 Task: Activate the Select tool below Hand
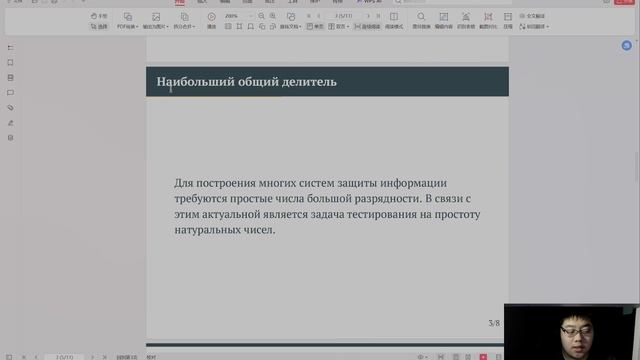(99, 27)
